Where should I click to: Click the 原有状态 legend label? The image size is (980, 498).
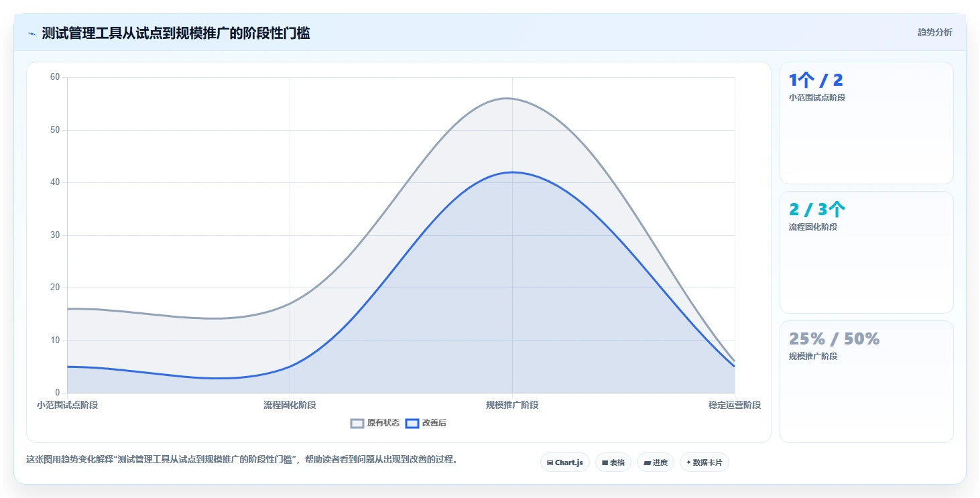pos(383,423)
